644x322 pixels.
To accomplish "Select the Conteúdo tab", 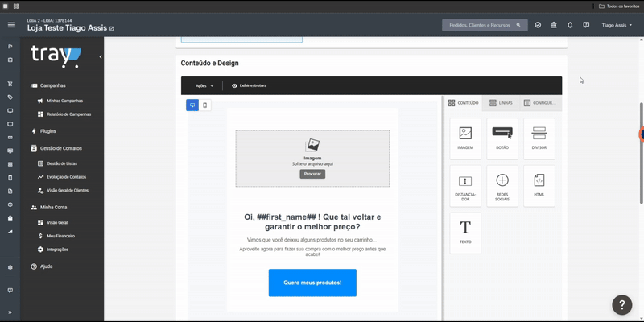I will tap(464, 103).
